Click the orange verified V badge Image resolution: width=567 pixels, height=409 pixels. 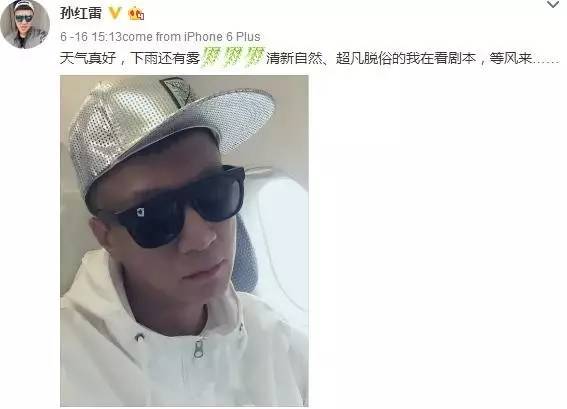tap(115, 14)
